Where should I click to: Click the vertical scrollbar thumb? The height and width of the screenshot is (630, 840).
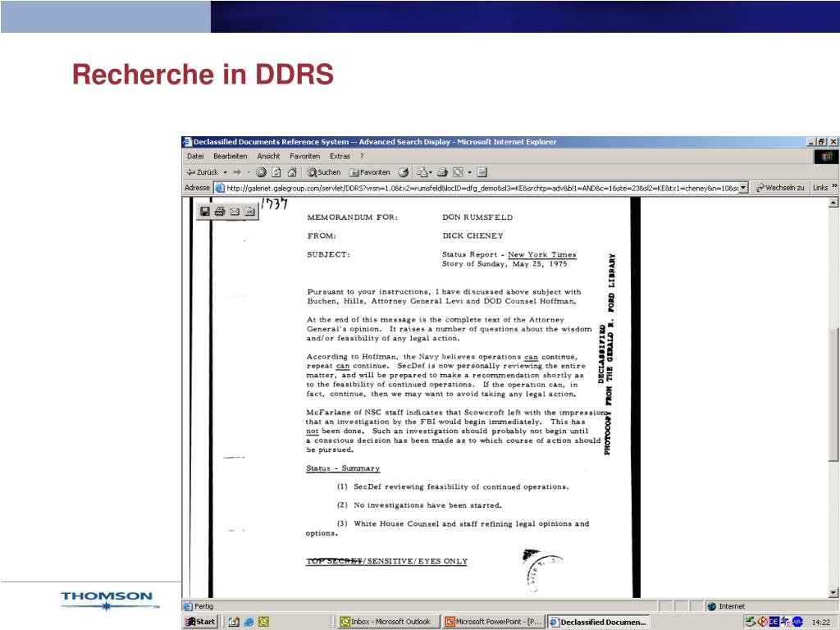(x=833, y=395)
